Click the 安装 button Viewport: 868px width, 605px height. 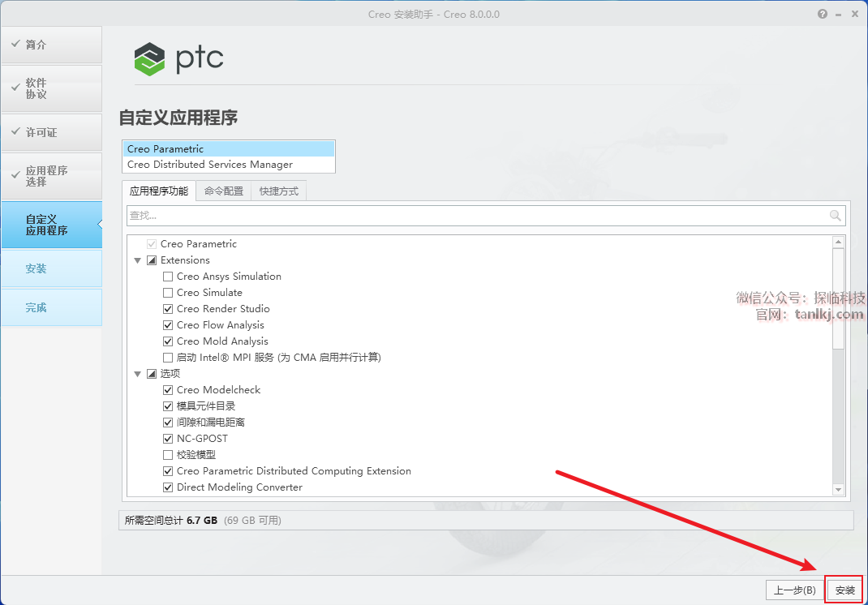[844, 590]
